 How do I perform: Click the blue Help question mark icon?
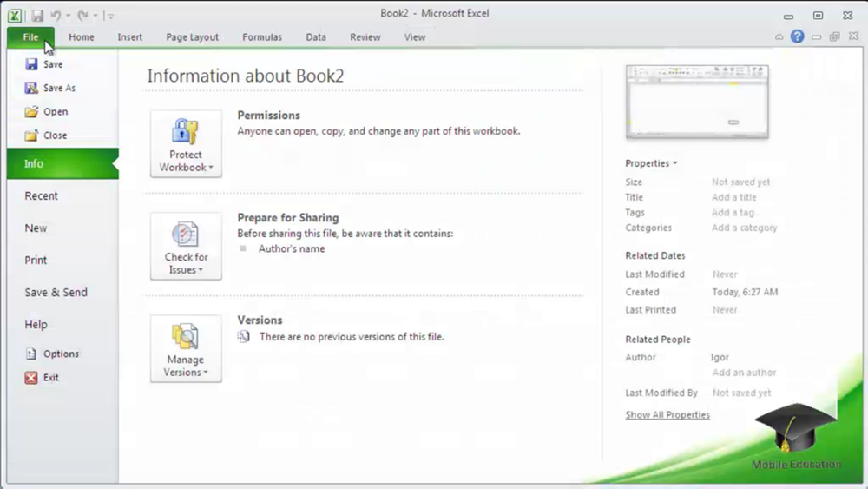pyautogui.click(x=797, y=36)
